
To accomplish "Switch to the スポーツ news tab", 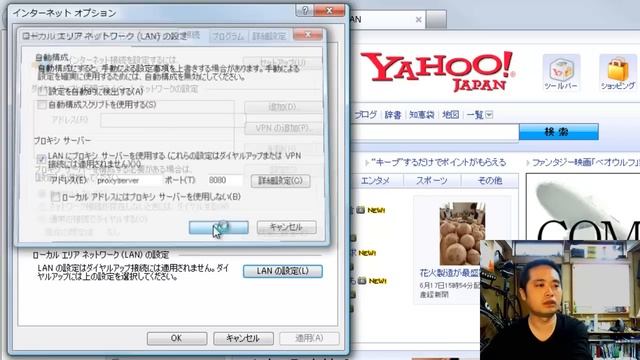I will point(432,181).
